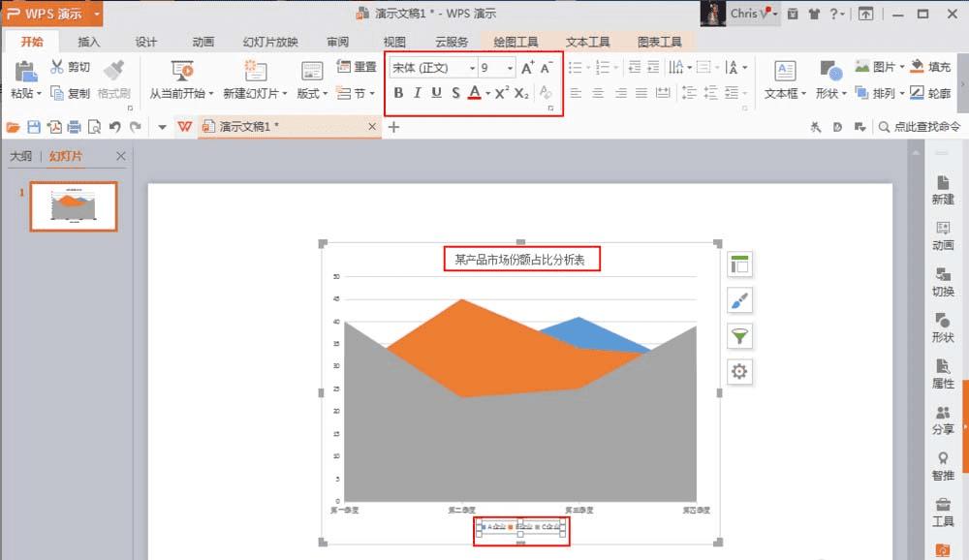Switch to the 大纲 (Outline) pane
969x560 pixels.
[20, 156]
